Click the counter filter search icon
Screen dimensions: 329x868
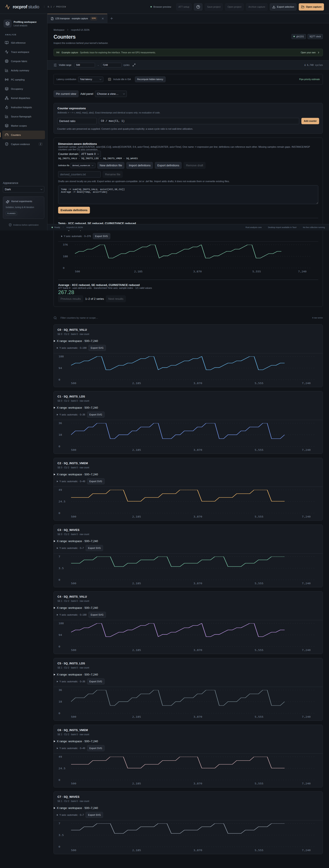(55, 318)
